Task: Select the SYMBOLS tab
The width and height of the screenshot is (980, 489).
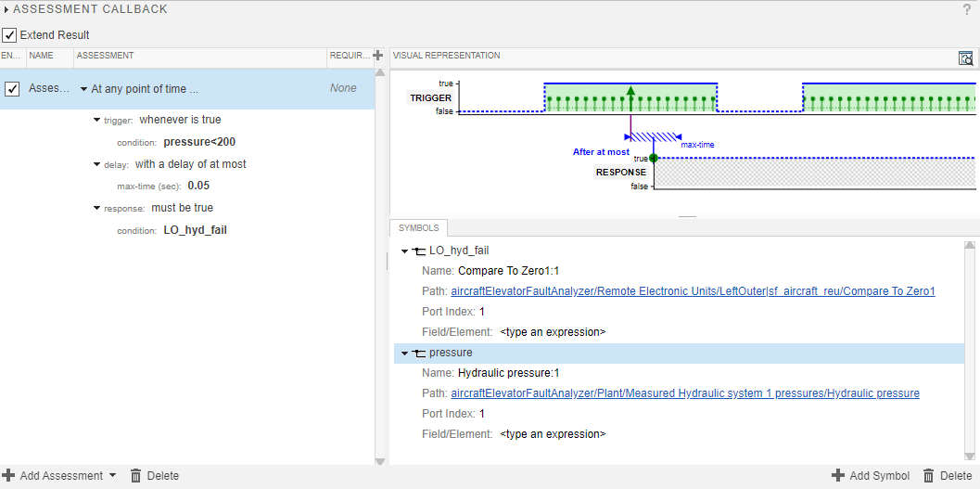Action: (420, 228)
